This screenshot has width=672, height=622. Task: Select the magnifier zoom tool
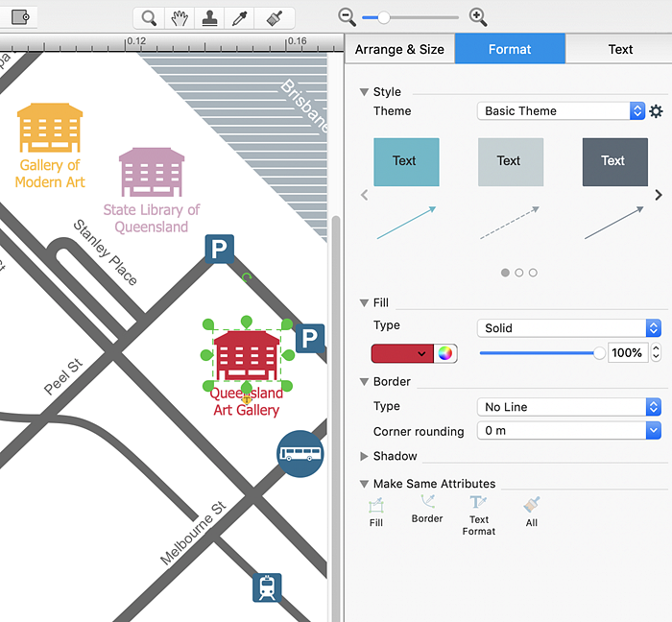149,18
